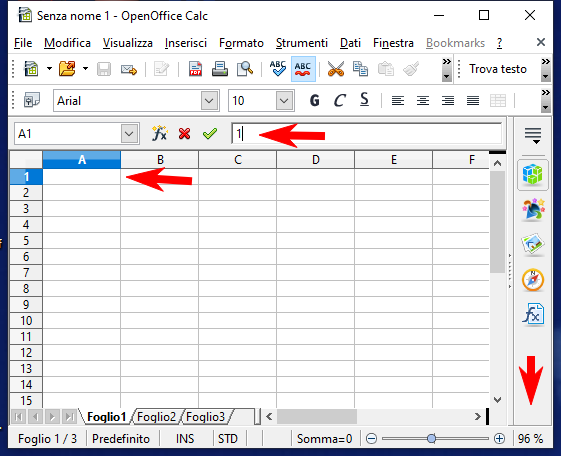Open the ? help menu
The image size is (561, 456).
pos(499,43)
